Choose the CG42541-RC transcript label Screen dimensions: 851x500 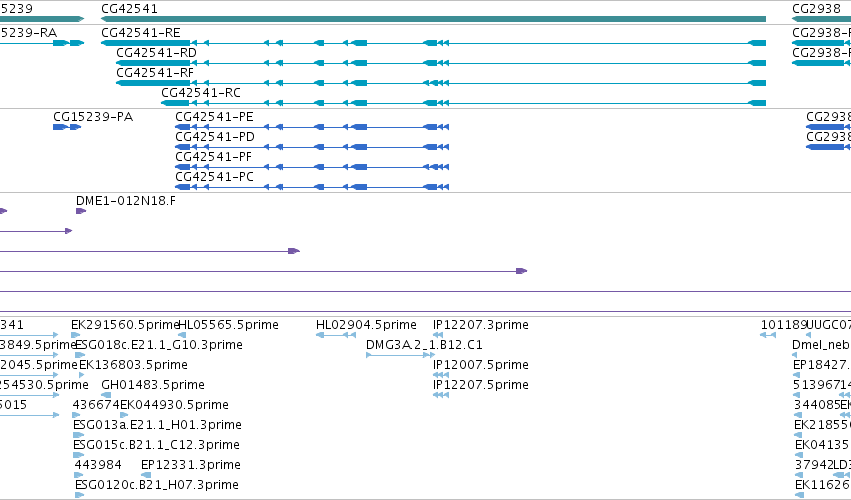coord(201,93)
